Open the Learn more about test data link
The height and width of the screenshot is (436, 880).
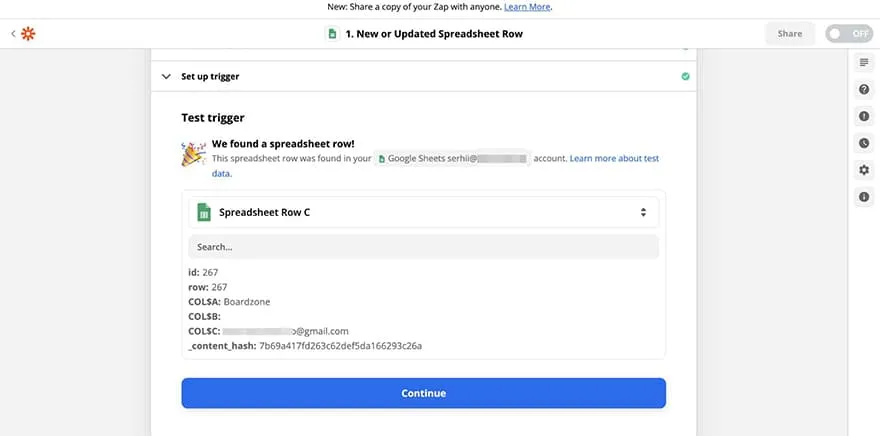(614, 158)
